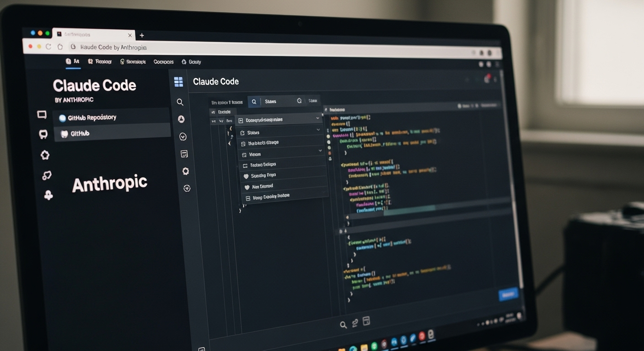This screenshot has width=644, height=351.
Task: Open the GitHub Repository link
Action: tap(91, 118)
